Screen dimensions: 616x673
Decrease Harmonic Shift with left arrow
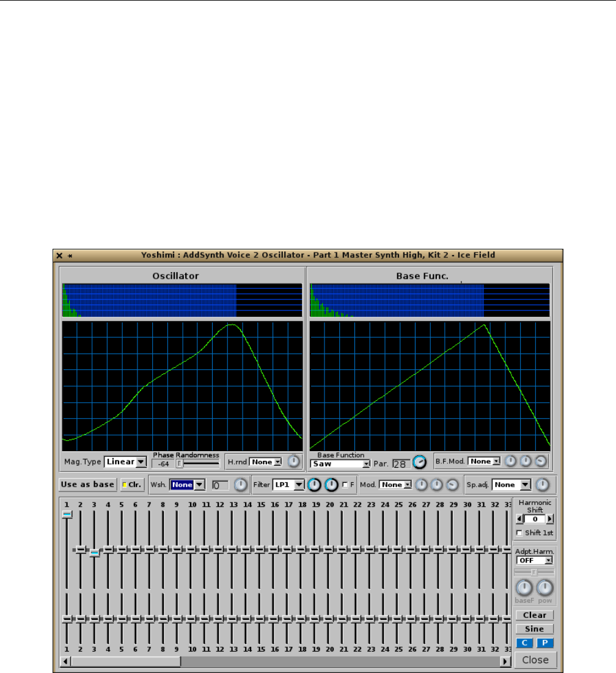pyautogui.click(x=519, y=519)
